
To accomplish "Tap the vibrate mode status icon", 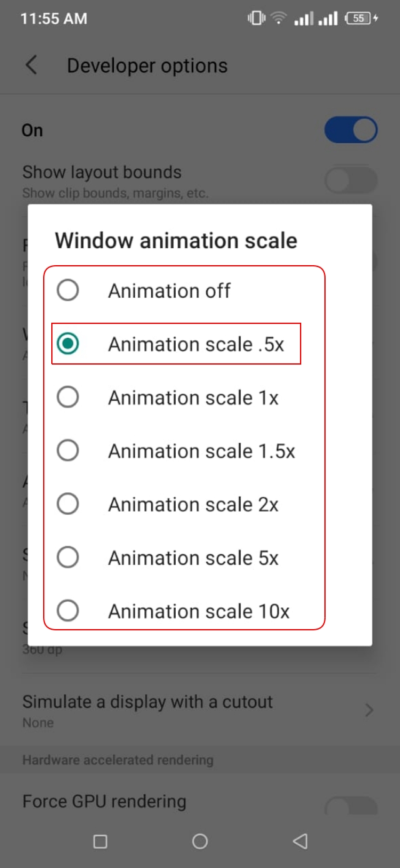I will 256,19.
